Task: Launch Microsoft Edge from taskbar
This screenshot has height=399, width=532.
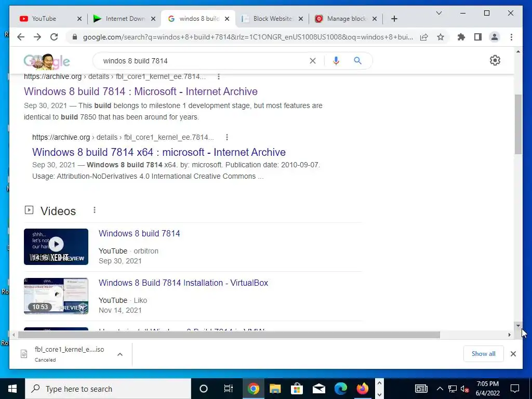Action: (341, 389)
